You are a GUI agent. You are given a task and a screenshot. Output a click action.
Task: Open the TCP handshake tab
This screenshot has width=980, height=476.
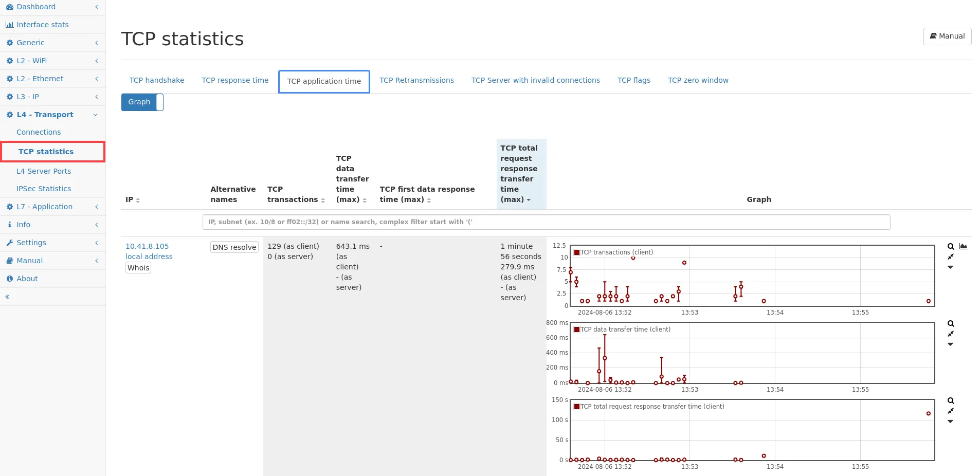157,80
